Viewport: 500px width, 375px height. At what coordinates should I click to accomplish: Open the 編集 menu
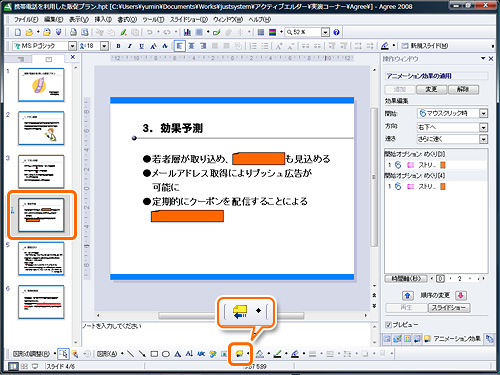[54, 20]
